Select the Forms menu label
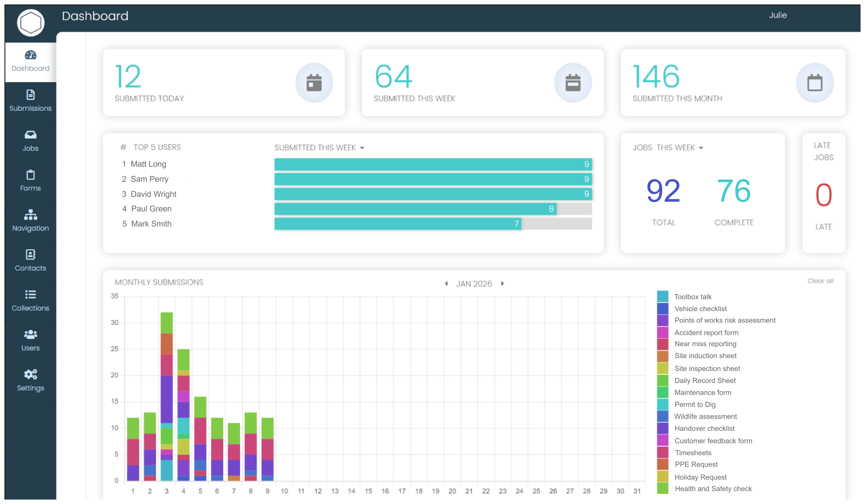Viewport: 865px width, 504px height. click(30, 188)
